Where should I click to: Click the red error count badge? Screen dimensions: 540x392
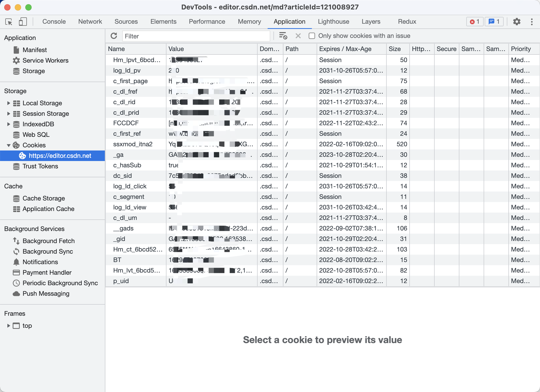[475, 22]
